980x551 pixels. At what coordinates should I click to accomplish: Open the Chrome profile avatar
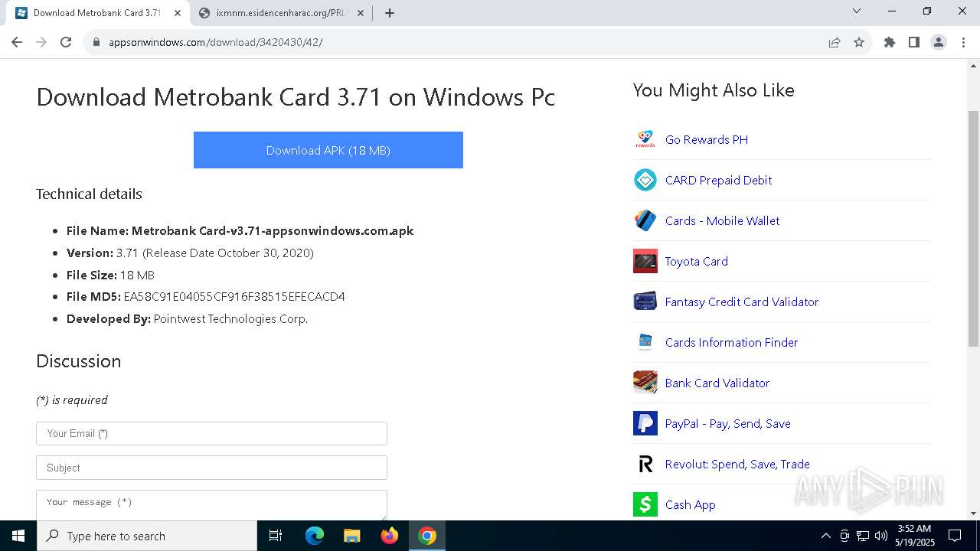coord(939,42)
